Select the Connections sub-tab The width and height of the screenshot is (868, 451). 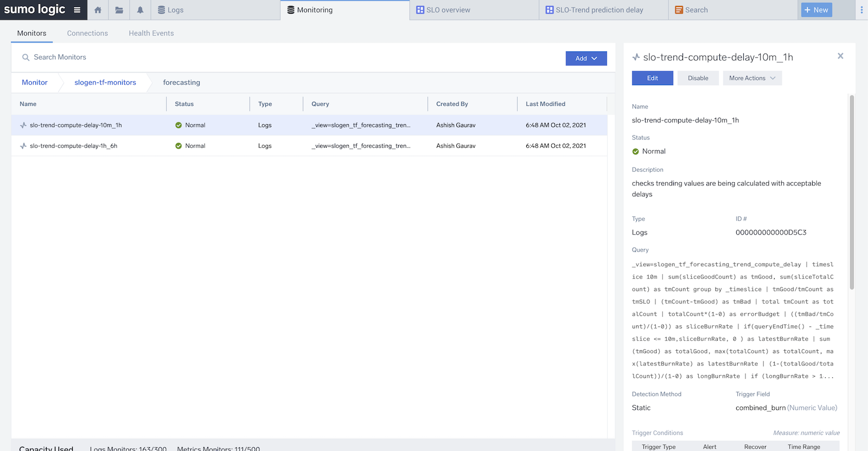tap(87, 33)
